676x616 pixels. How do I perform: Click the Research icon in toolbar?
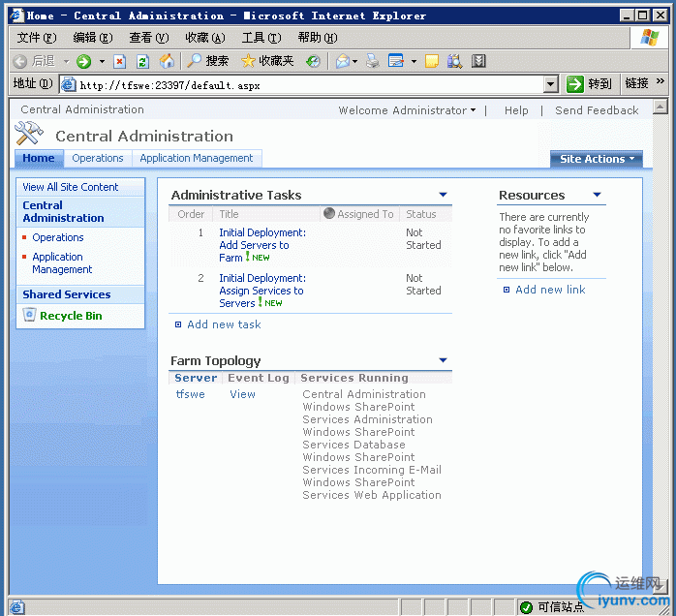point(454,61)
